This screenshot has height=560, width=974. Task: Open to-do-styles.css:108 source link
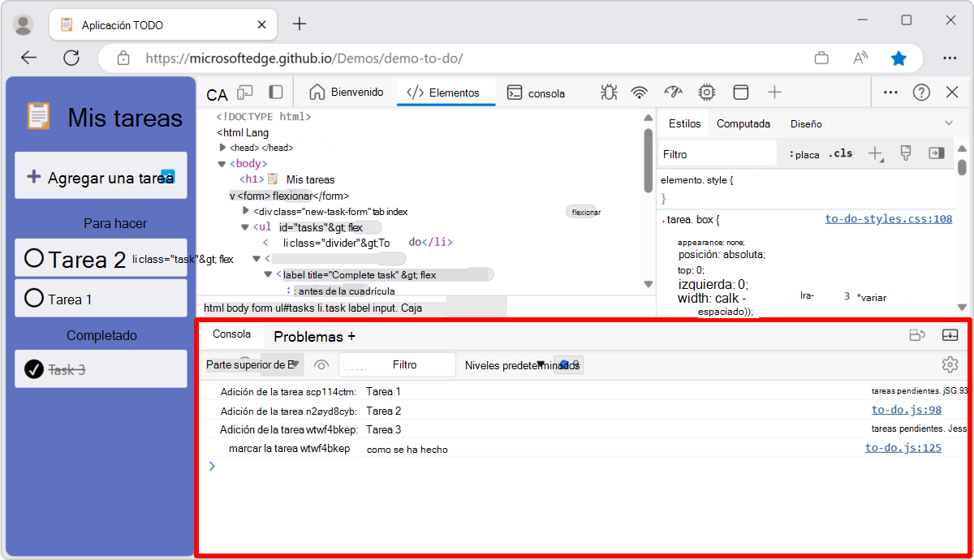coord(889,219)
